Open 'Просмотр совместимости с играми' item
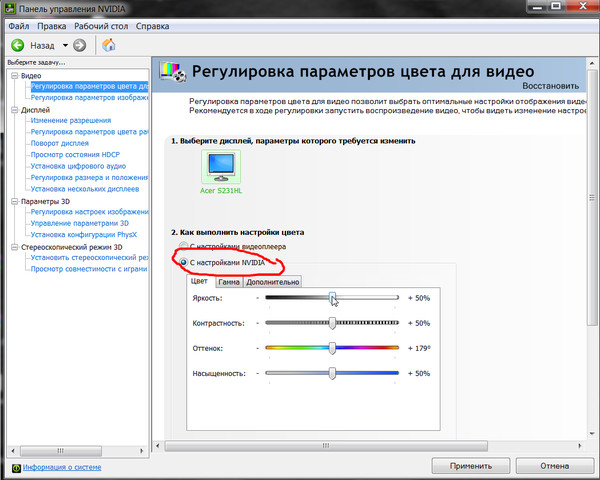Viewport: 600px width, 480px height. coord(89,269)
